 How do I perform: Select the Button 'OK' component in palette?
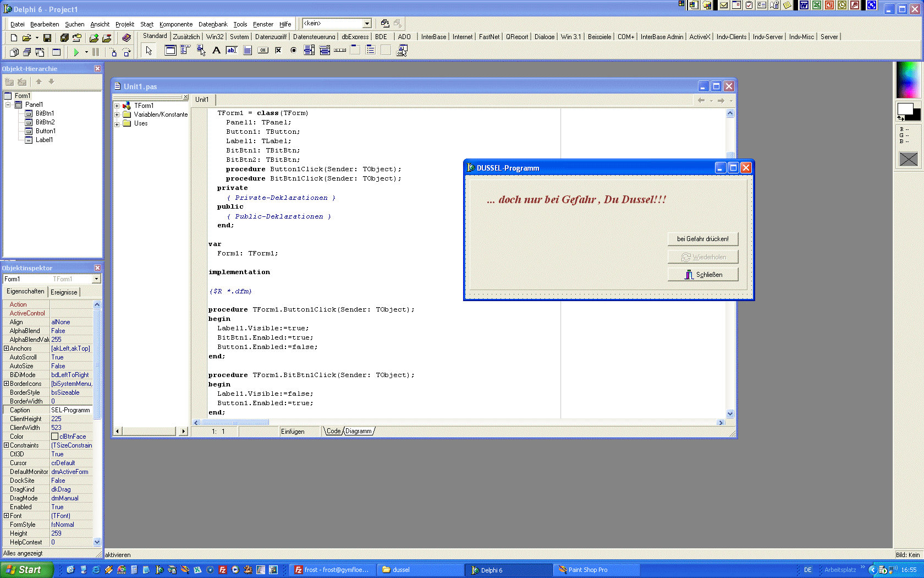(263, 51)
